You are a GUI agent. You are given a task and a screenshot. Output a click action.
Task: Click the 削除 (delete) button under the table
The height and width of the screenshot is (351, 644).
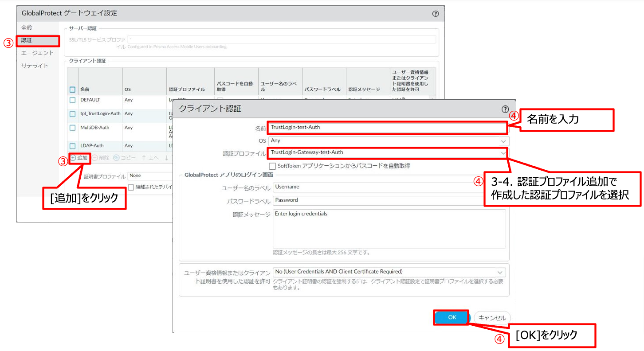click(100, 158)
